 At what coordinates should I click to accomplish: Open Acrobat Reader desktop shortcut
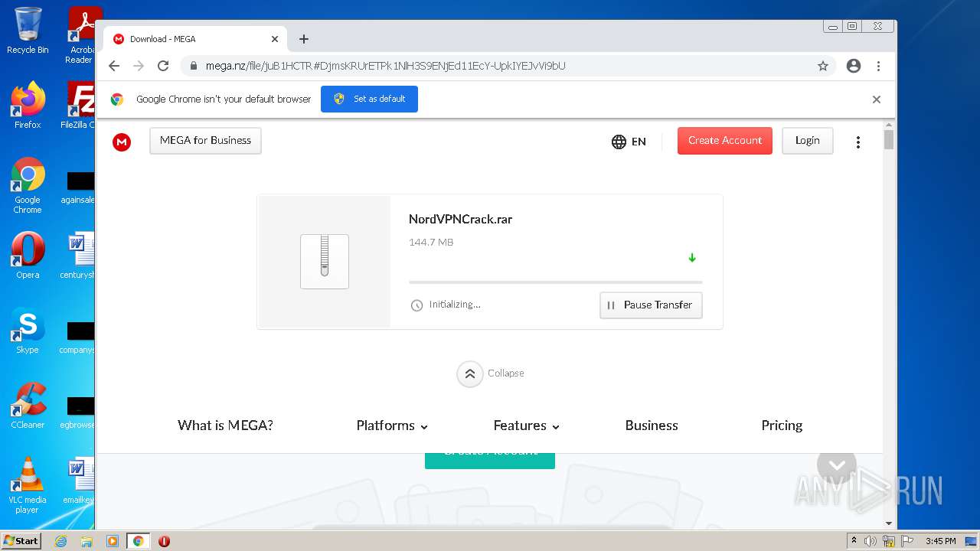80,34
